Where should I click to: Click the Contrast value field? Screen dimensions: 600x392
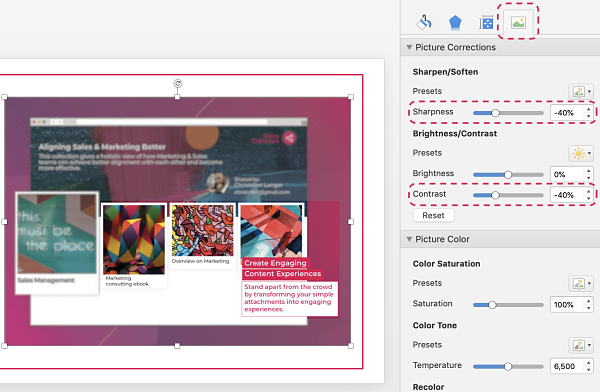[x=567, y=195]
